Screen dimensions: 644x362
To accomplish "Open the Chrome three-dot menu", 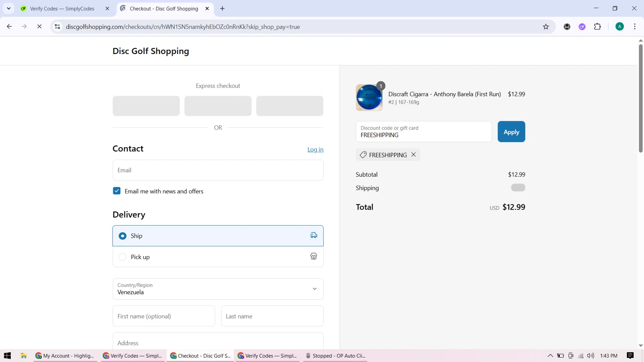I will pyautogui.click(x=635, y=27).
